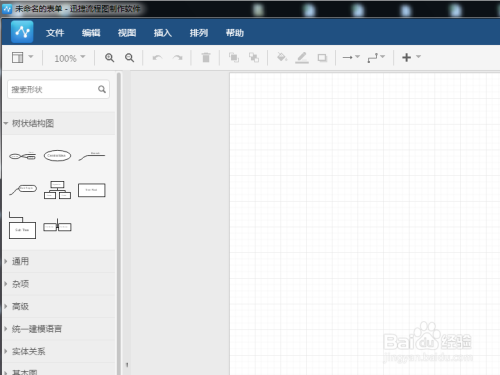Open the 文件 menu
Viewport: 500px width, 375px height.
[55, 33]
